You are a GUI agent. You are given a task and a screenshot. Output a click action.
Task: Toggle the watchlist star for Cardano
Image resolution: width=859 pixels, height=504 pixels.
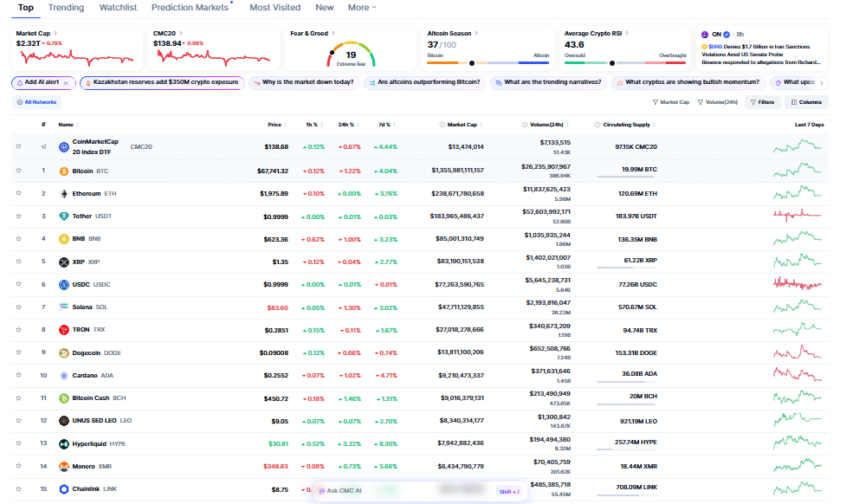[18, 375]
